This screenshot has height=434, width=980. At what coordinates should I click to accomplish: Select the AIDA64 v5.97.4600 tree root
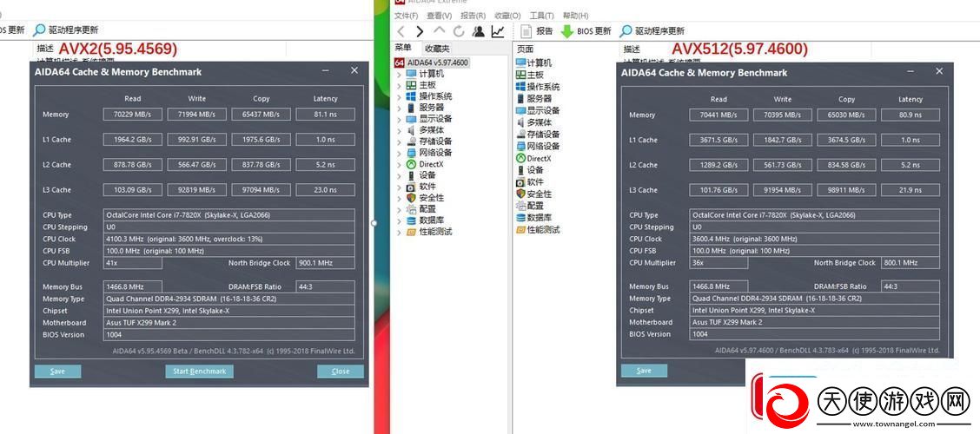point(431,62)
